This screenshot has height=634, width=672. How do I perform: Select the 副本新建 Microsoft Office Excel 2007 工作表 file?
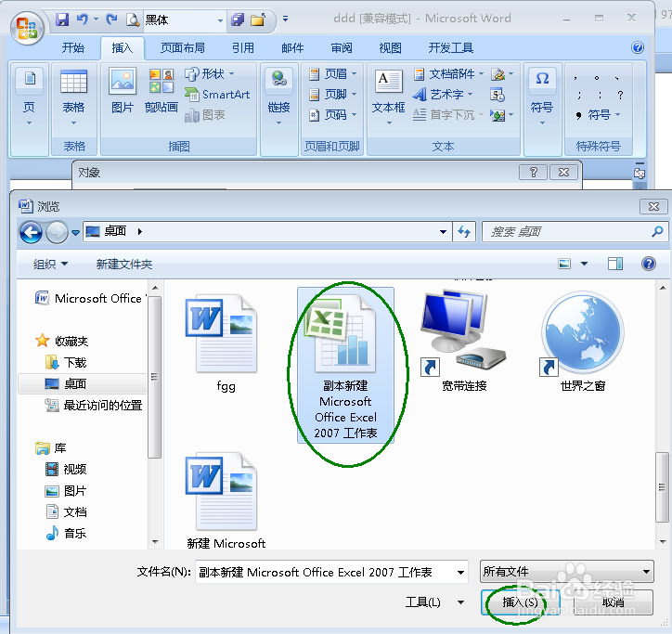(x=345, y=365)
